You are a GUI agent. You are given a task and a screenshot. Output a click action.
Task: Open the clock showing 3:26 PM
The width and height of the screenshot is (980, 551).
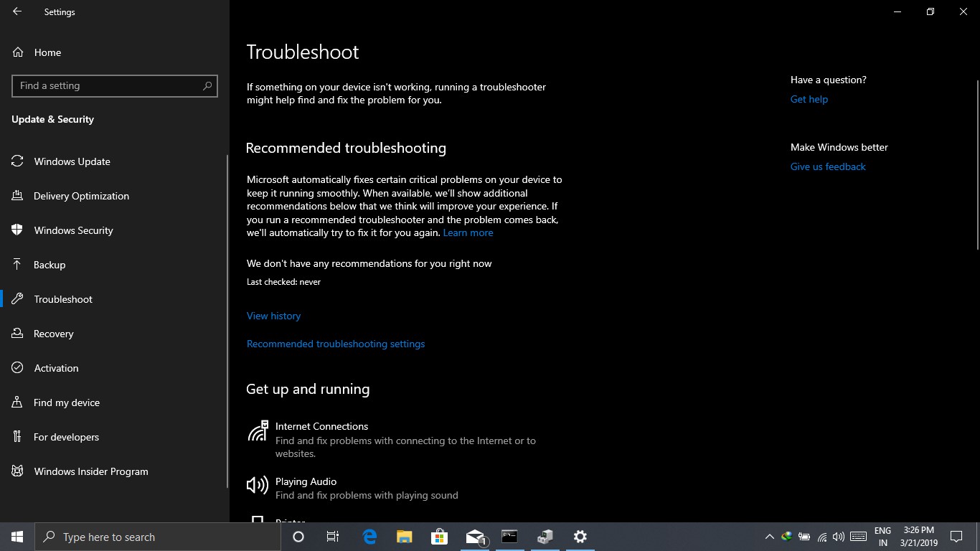[918, 537]
